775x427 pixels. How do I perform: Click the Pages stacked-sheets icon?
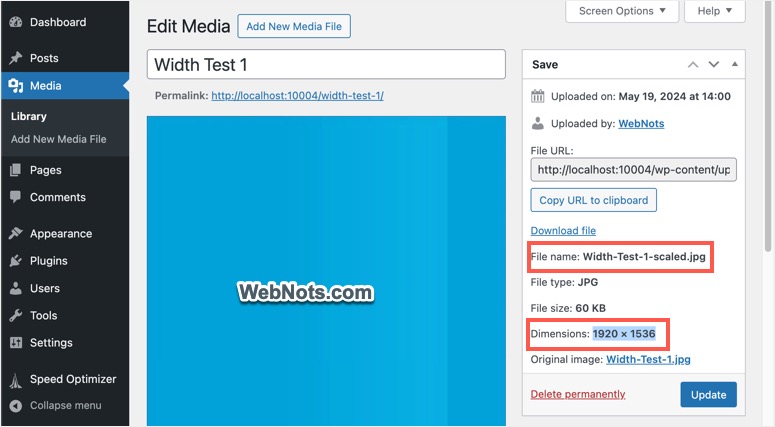16,170
